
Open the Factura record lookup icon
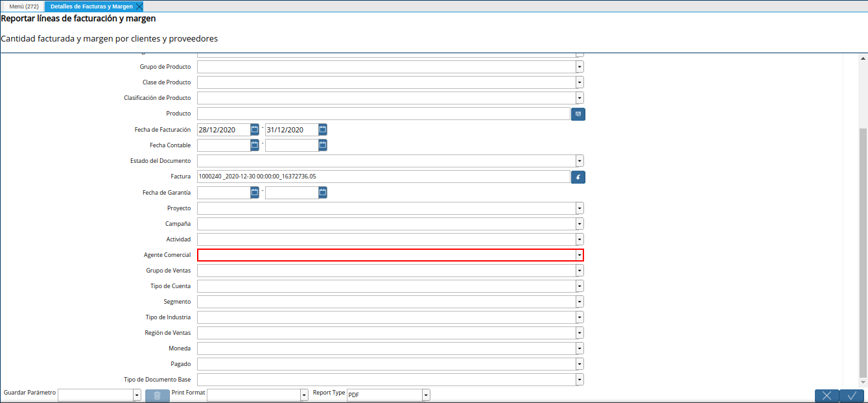(578, 177)
